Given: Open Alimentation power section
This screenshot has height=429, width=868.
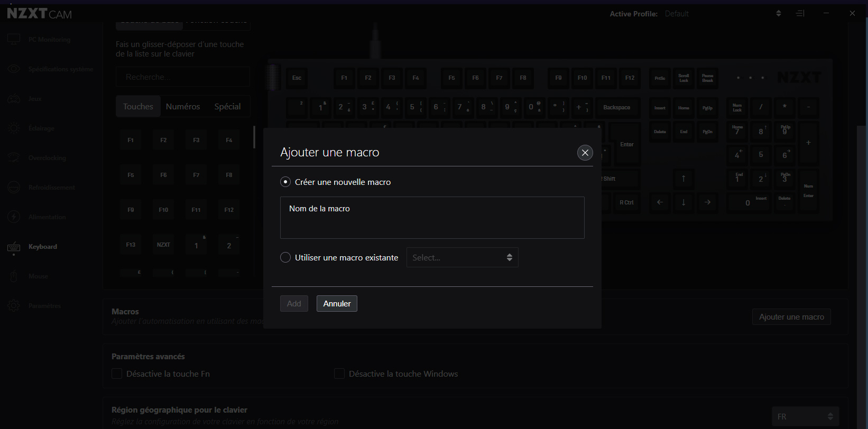Looking at the screenshot, I should [x=36, y=217].
